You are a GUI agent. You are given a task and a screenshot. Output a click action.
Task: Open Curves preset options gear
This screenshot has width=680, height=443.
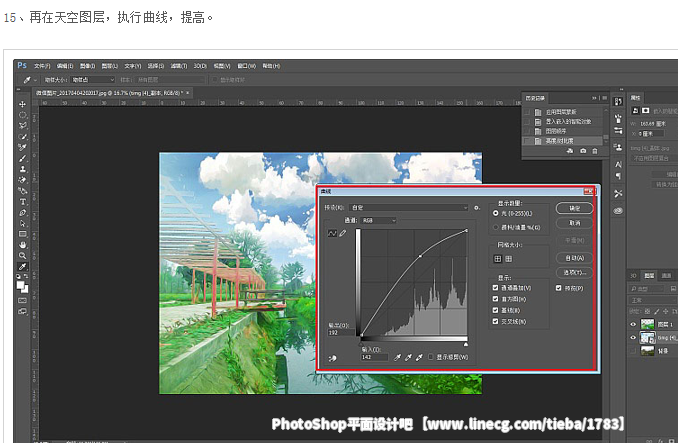(x=477, y=208)
